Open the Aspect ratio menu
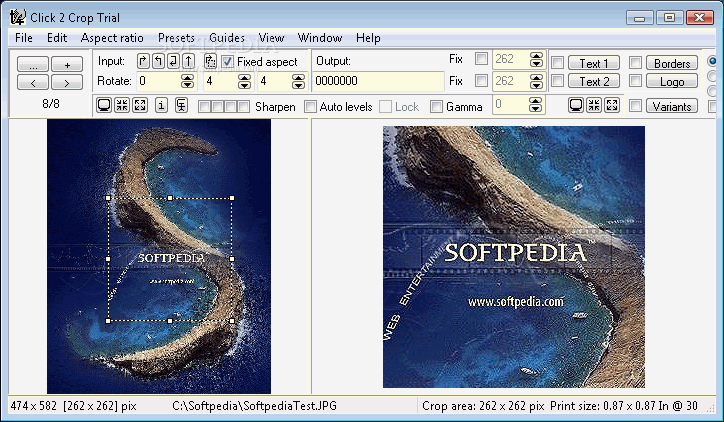 tap(112, 38)
